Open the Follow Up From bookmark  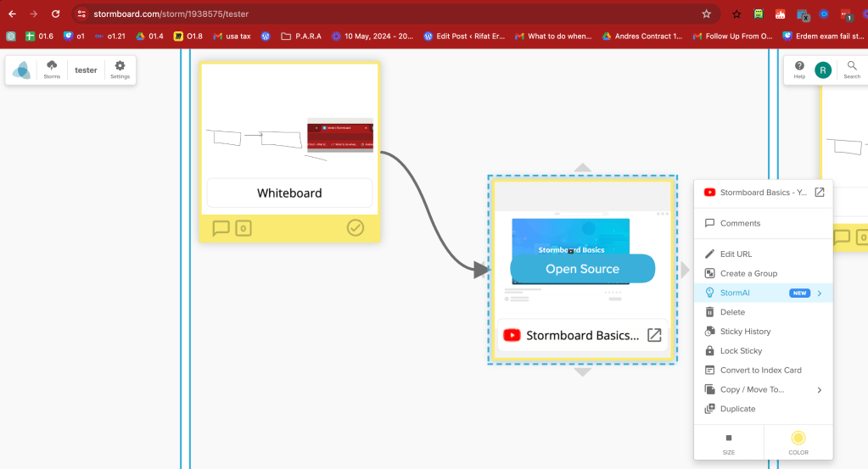[x=732, y=36]
